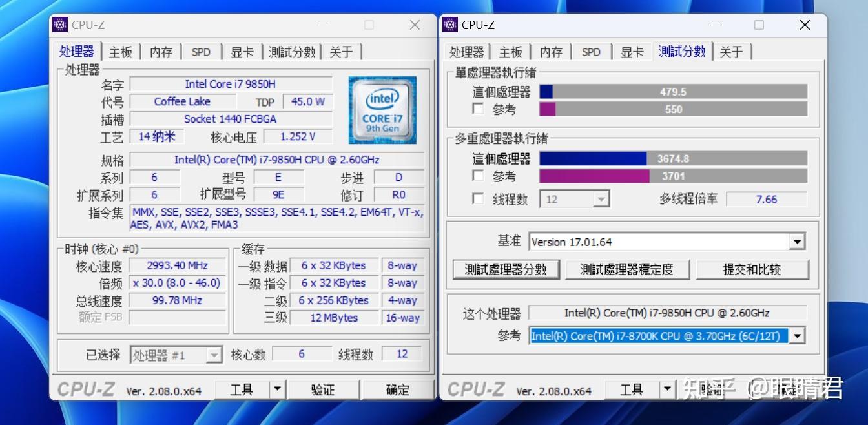This screenshot has height=425, width=868.
Task: Click the 二级 6 x 256 KBytes value
Action: tap(334, 300)
